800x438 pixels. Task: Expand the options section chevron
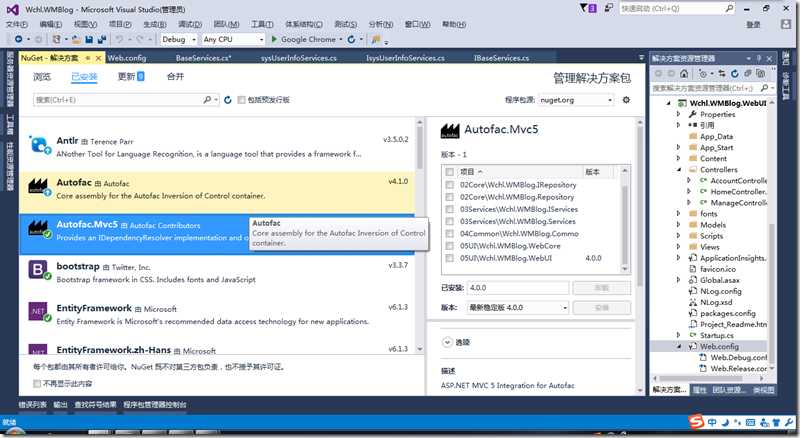tap(447, 342)
